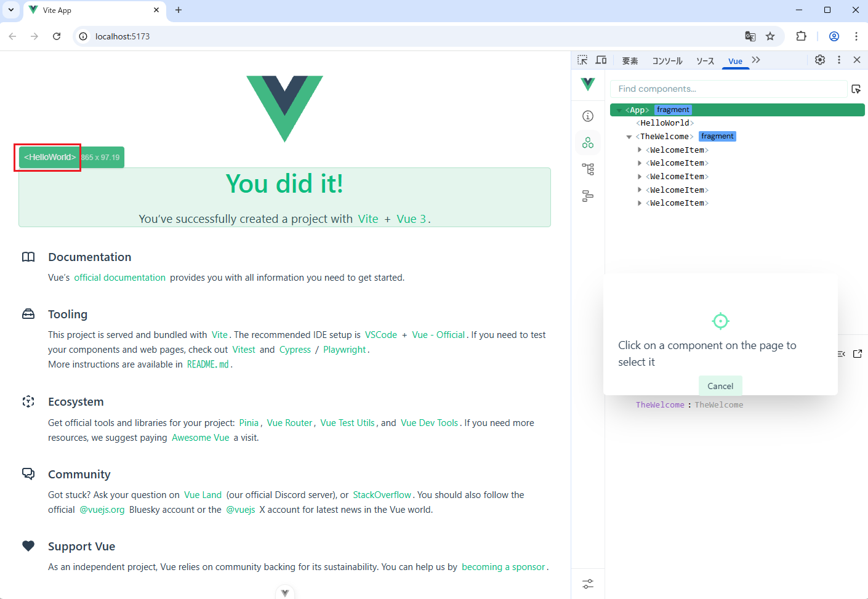This screenshot has height=599, width=868.
Task: Expand the first WelcomeItem node
Action: (x=640, y=150)
